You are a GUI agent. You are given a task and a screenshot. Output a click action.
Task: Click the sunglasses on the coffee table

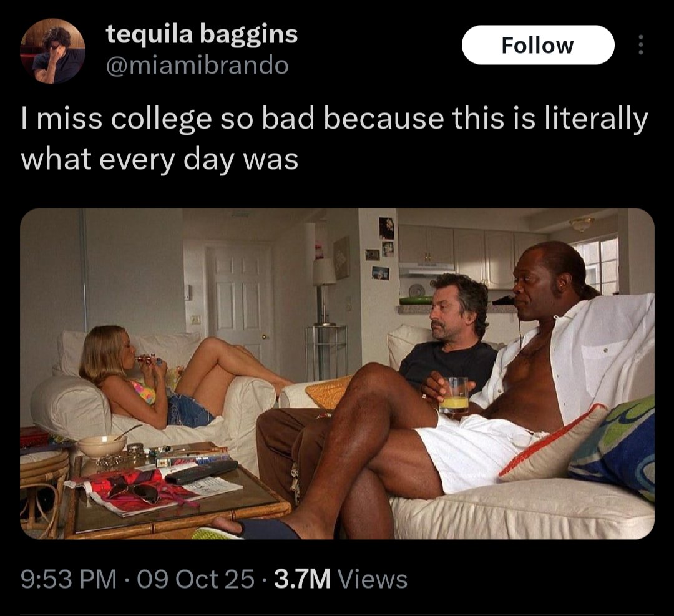(x=134, y=492)
